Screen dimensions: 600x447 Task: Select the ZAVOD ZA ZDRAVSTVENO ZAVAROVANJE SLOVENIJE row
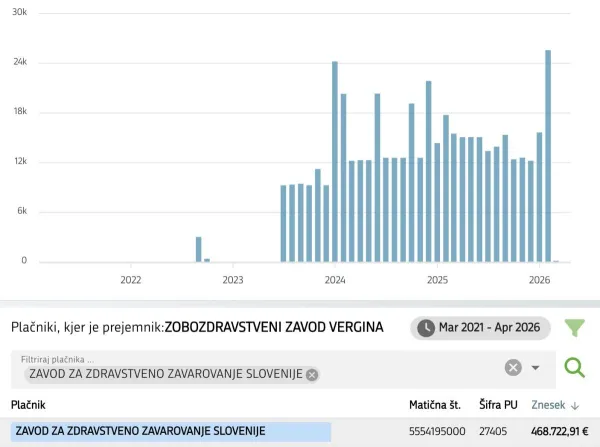coord(300,432)
